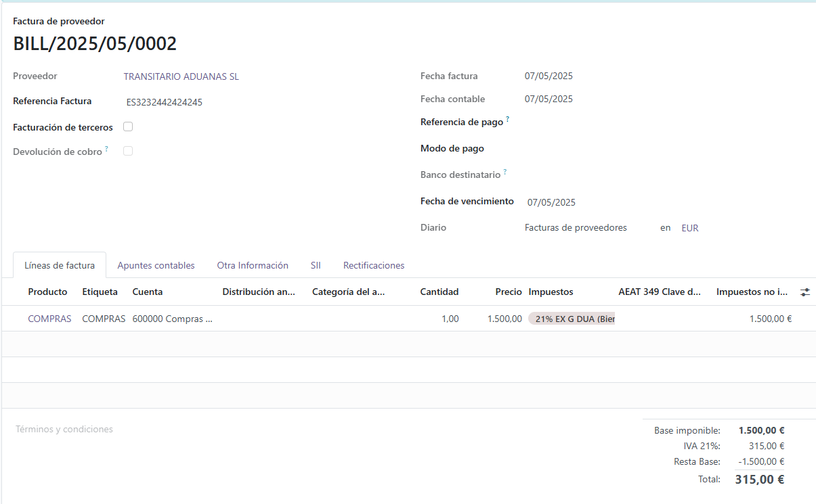Open EUR currency selector
This screenshot has height=504, width=816.
point(689,228)
